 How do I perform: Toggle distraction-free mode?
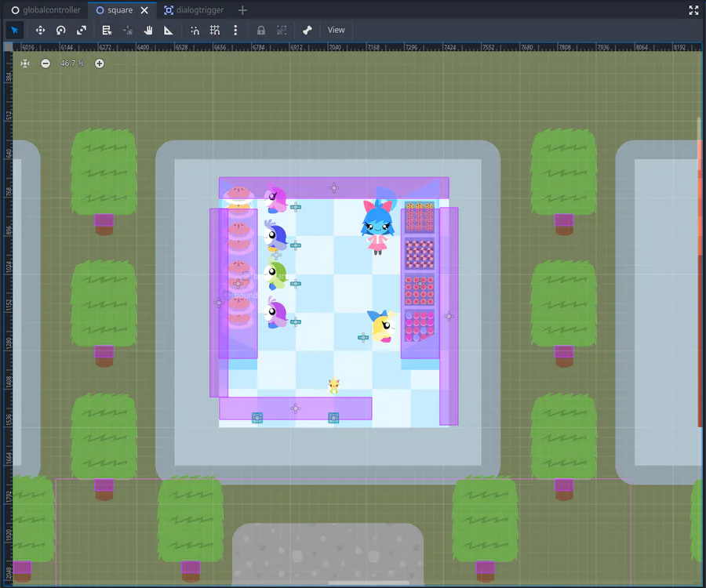click(694, 10)
